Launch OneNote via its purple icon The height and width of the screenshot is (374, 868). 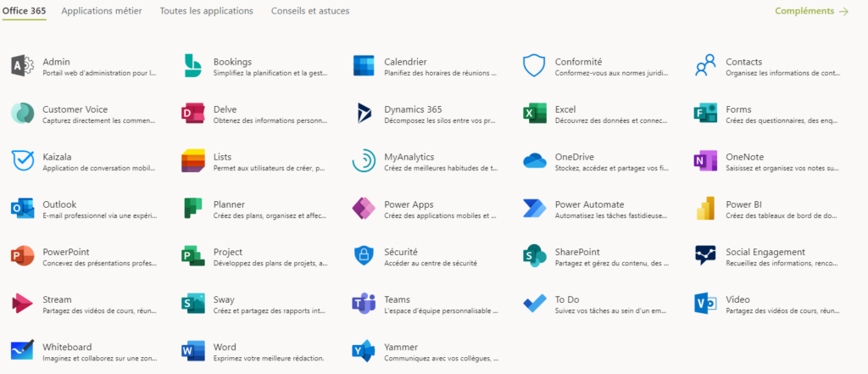click(x=705, y=161)
